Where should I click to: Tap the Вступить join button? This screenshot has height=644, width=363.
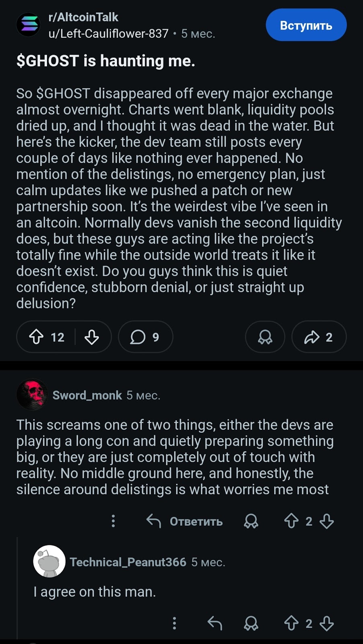tap(306, 25)
